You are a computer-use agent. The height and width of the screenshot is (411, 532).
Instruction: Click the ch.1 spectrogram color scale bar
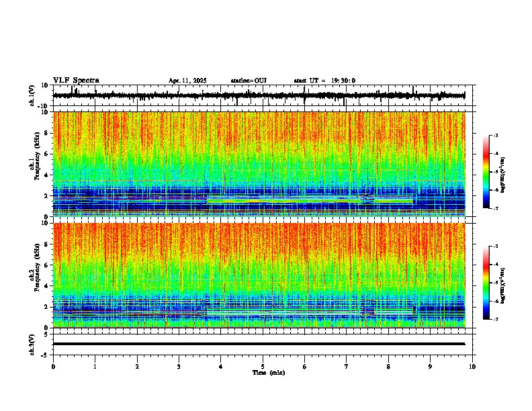point(486,172)
